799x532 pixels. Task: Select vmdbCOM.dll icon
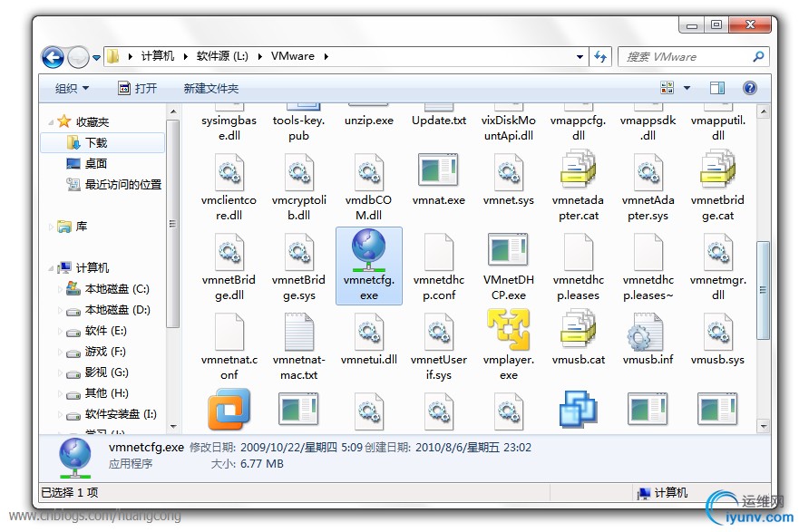(368, 171)
